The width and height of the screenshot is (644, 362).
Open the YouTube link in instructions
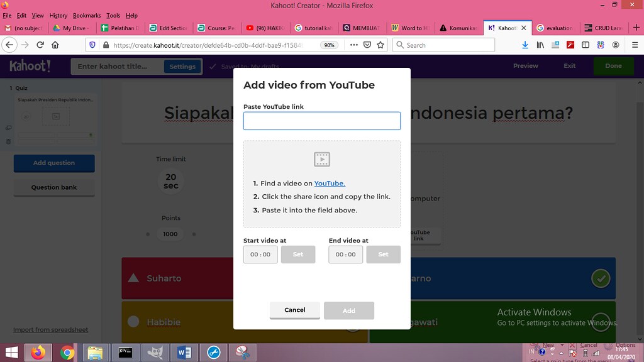tap(330, 184)
